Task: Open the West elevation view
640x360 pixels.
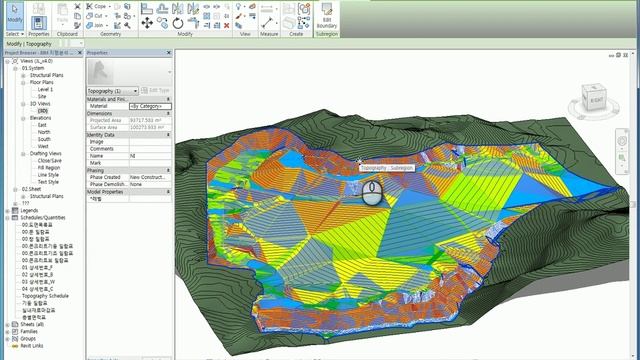Action: pos(43,146)
